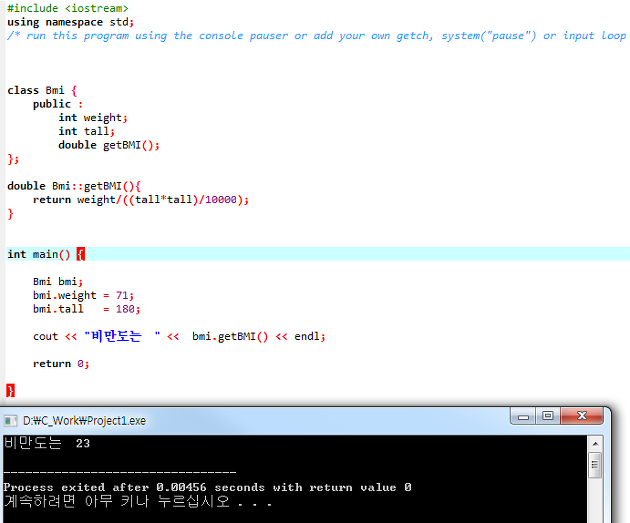This screenshot has width=630, height=523.
Task: Click the 'double getBMI();' declaration
Action: click(109, 145)
